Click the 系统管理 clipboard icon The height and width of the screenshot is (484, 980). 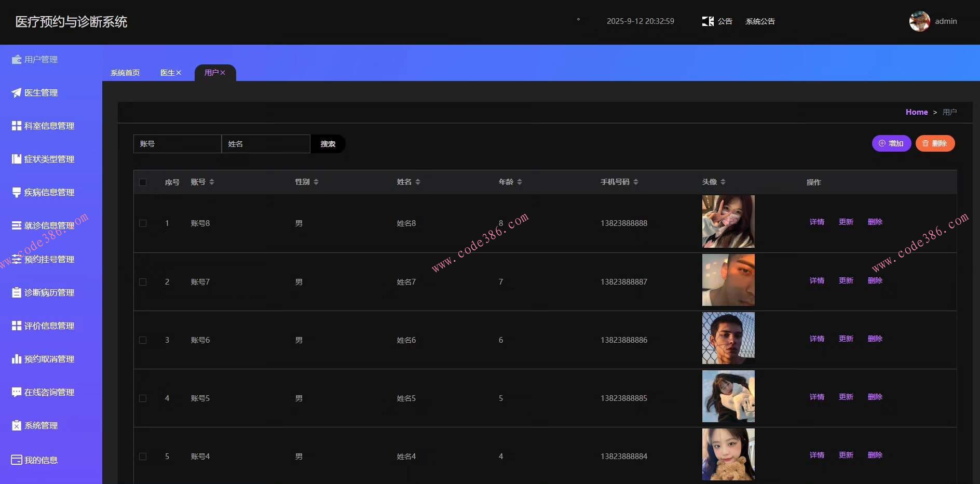coord(17,425)
